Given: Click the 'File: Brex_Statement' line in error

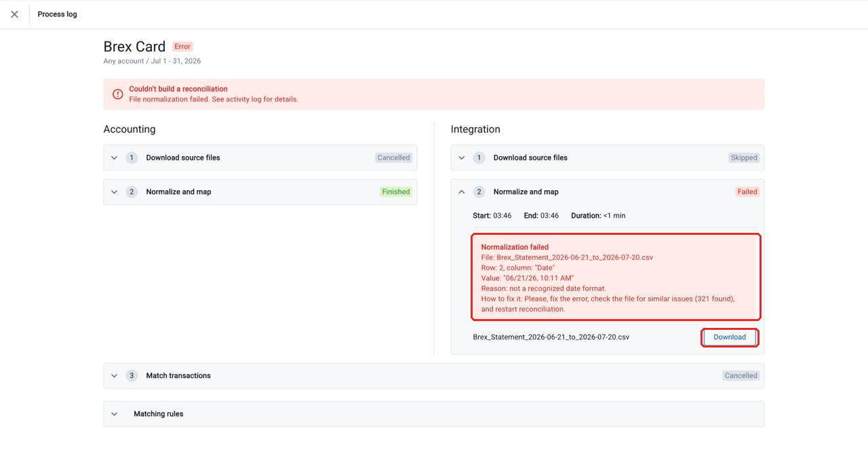Looking at the screenshot, I should click(x=567, y=257).
